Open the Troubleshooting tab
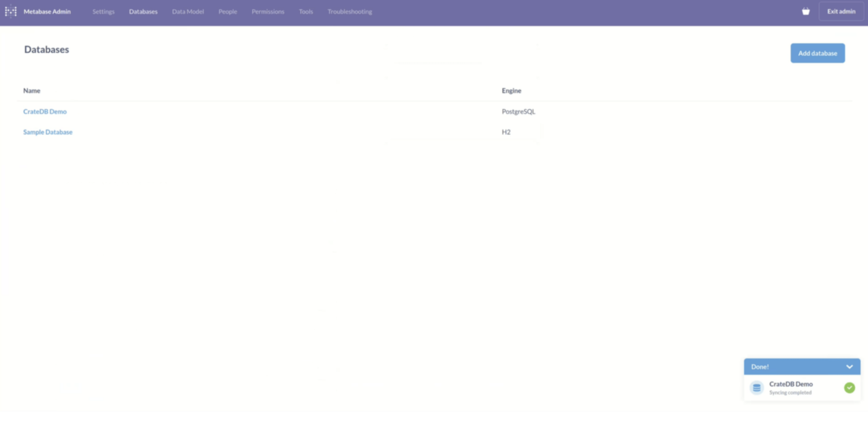This screenshot has height=442, width=868. (350, 12)
